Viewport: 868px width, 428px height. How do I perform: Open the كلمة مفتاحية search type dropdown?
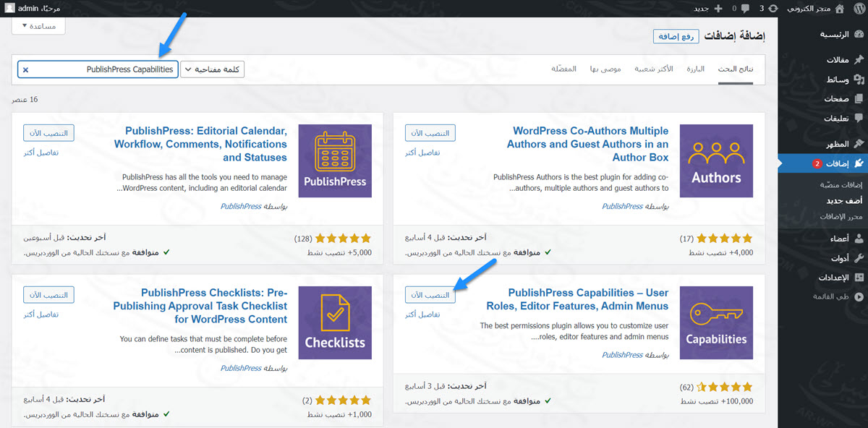(x=212, y=69)
